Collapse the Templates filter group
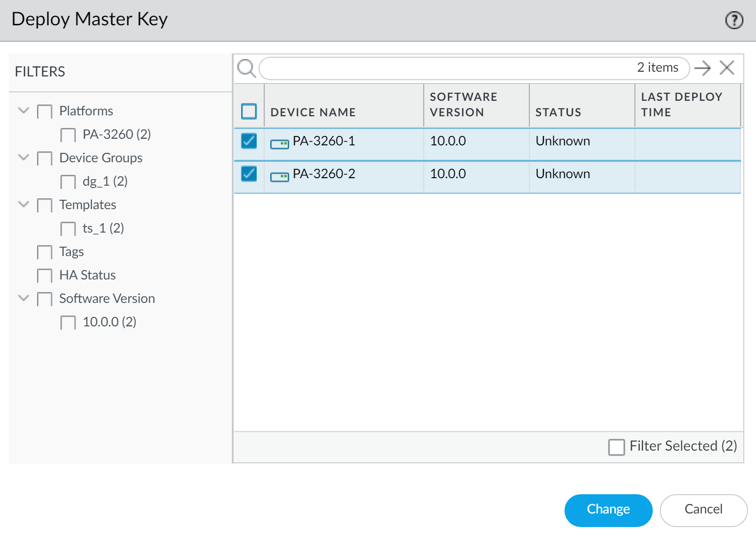This screenshot has height=543, width=756. [x=23, y=204]
